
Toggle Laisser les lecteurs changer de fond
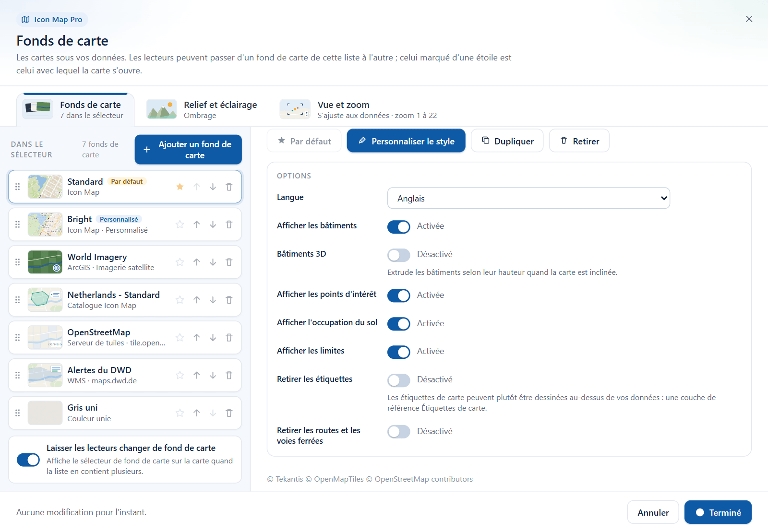(28, 460)
